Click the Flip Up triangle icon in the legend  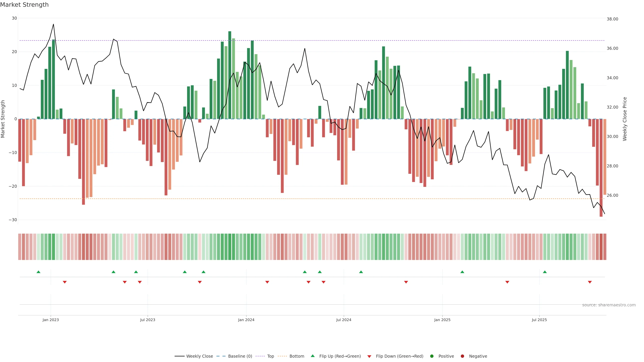[312, 356]
